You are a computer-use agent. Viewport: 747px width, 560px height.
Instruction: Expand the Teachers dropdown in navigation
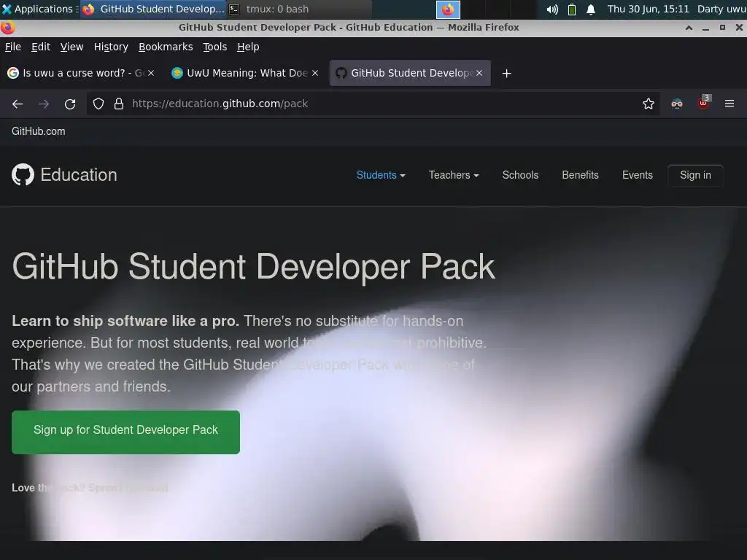coord(454,175)
